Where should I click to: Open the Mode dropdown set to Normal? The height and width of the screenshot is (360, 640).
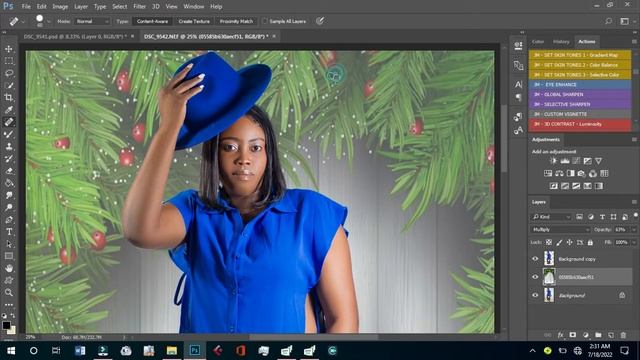pos(92,21)
